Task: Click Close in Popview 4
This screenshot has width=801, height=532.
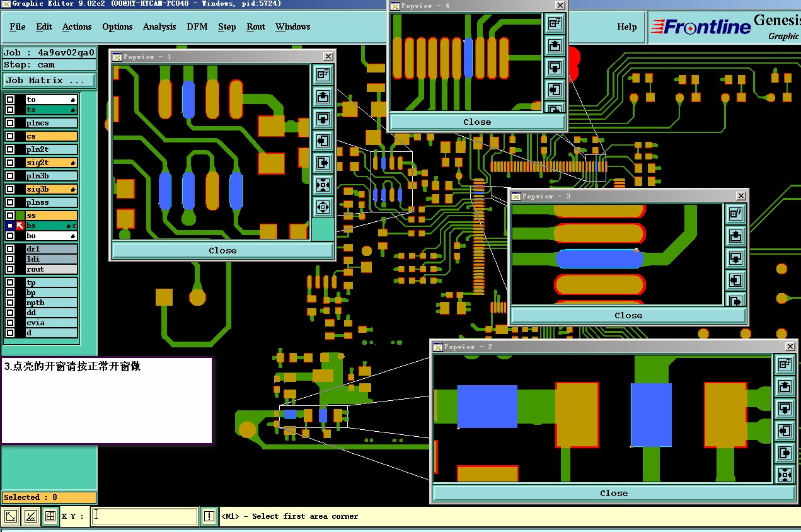Action: (x=477, y=122)
